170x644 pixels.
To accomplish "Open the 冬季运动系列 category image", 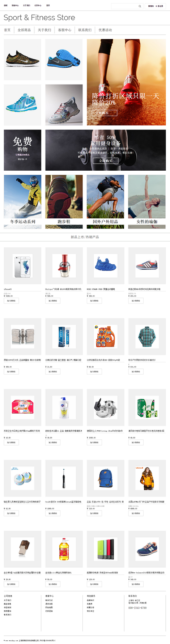I will tap(22, 202).
